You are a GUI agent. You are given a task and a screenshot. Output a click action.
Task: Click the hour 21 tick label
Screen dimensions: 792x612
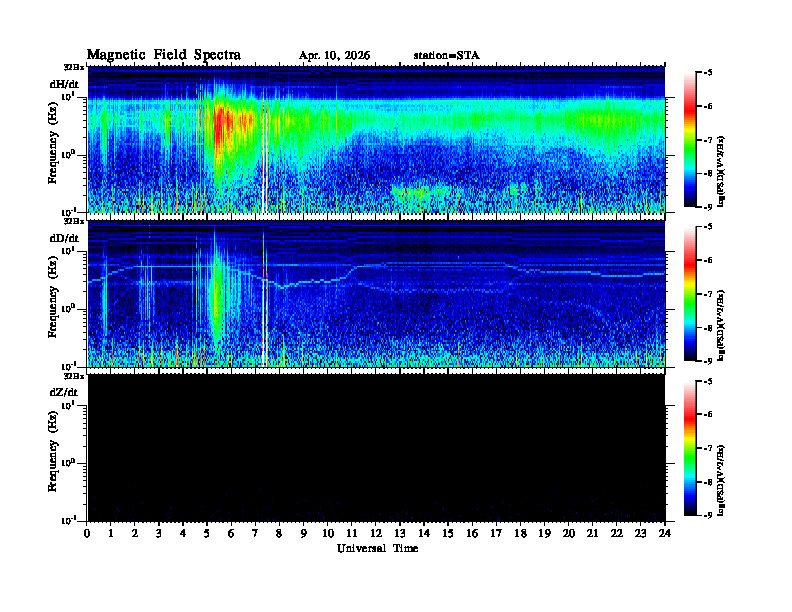[x=592, y=533]
